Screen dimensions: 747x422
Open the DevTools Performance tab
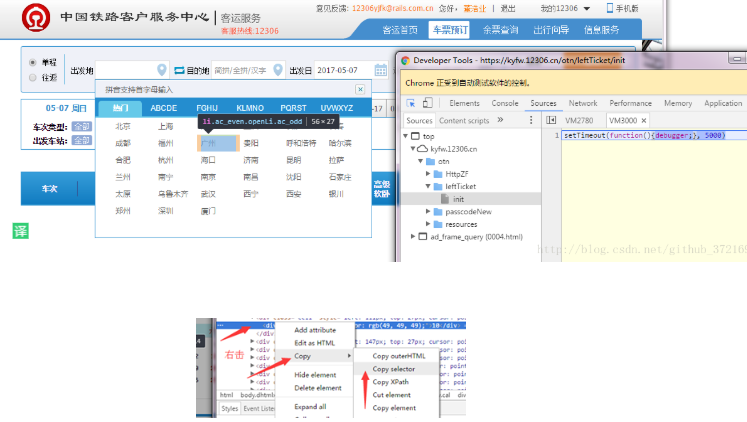point(630,103)
